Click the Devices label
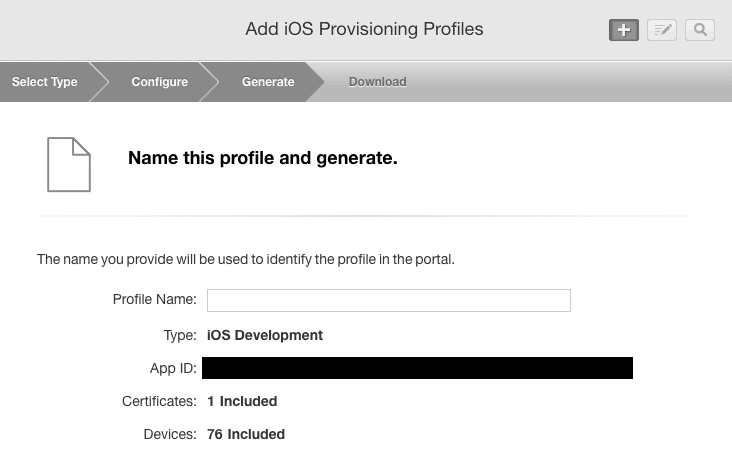The width and height of the screenshot is (732, 462). [x=170, y=434]
